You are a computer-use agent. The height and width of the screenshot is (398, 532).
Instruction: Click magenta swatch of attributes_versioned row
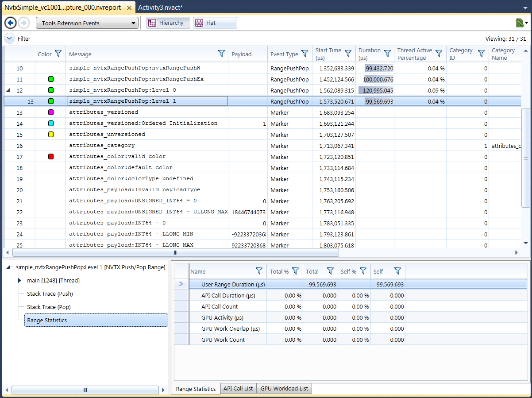[51, 112]
